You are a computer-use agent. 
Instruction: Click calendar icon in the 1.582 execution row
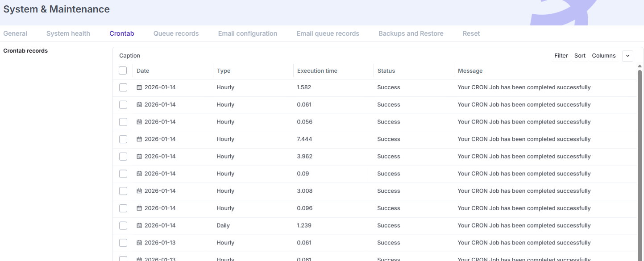coord(139,87)
